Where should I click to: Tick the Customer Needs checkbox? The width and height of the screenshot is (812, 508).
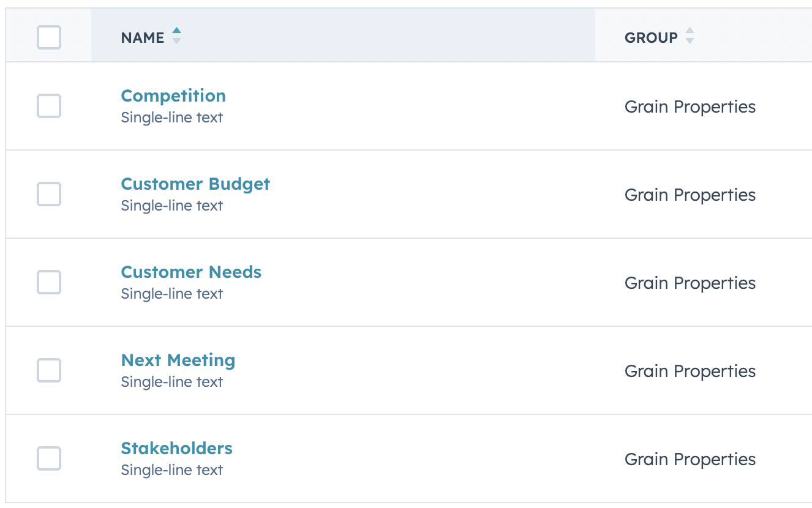click(49, 282)
